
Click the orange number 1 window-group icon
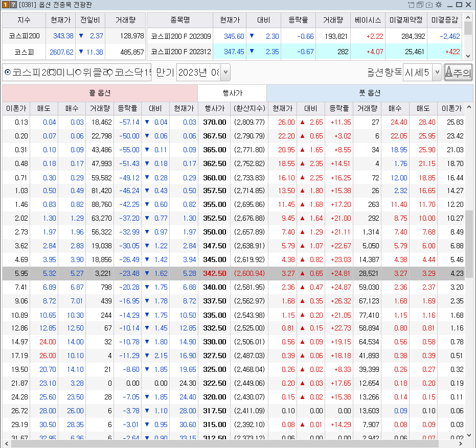[x=6, y=5]
